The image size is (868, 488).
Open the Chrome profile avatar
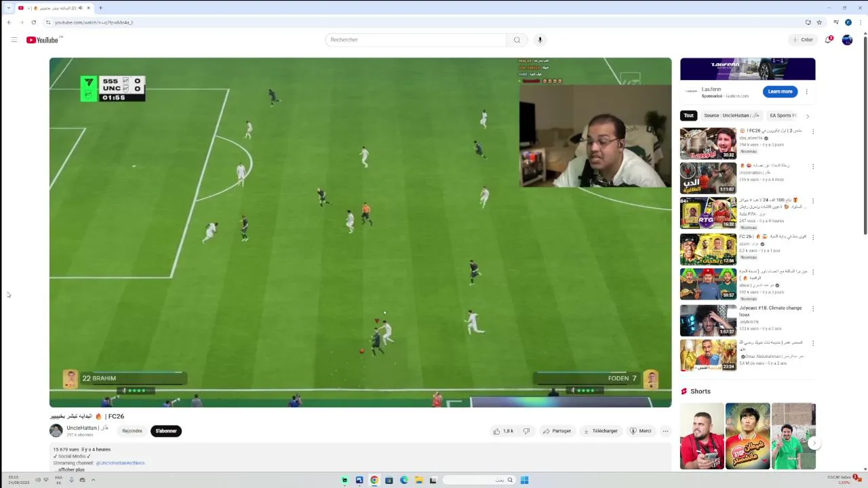848,22
